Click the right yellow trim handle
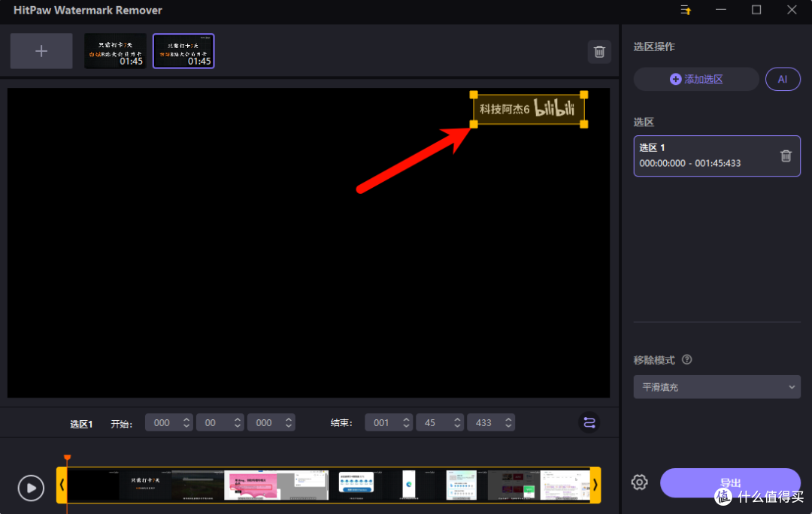The width and height of the screenshot is (812, 514). tap(595, 485)
